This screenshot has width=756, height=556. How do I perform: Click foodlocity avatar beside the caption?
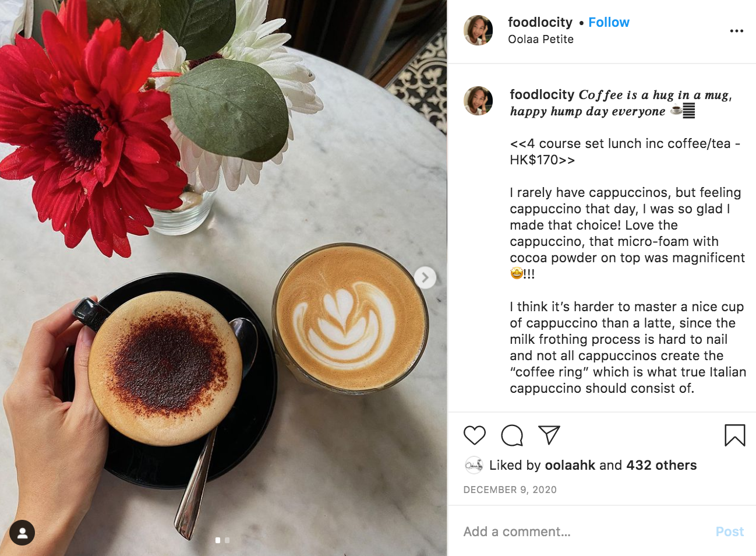coord(478,101)
